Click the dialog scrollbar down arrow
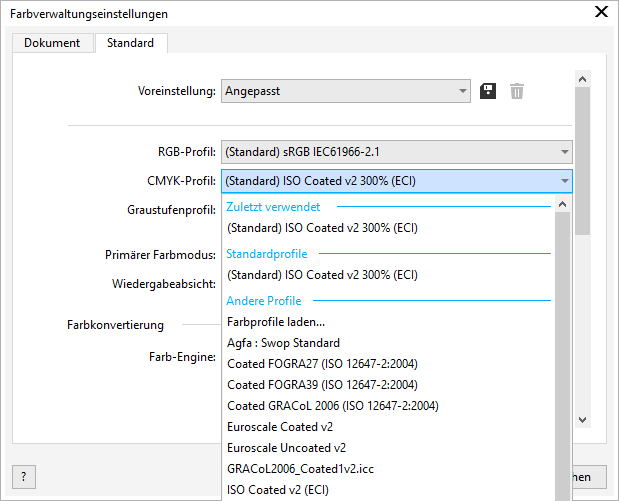 tap(583, 421)
